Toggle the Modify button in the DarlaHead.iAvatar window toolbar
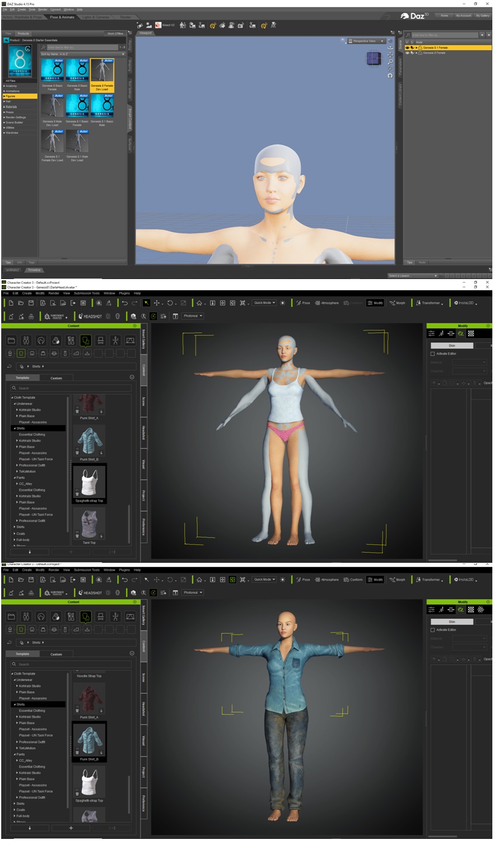Image resolution: width=504 pixels, height=843 pixels. [375, 303]
